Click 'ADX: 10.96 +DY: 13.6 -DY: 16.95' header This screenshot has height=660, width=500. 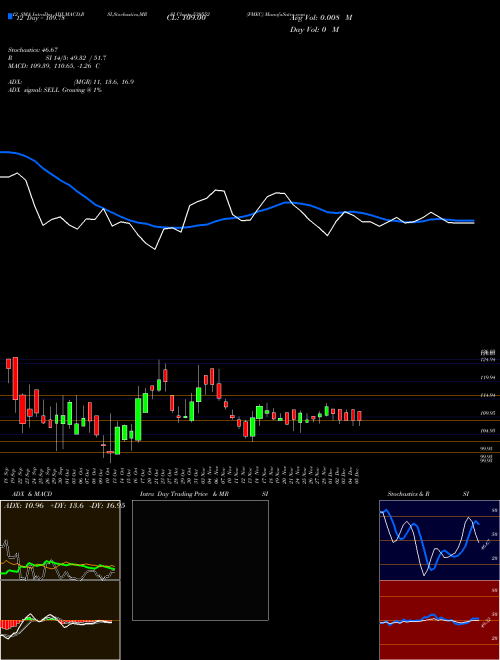(x=63, y=506)
